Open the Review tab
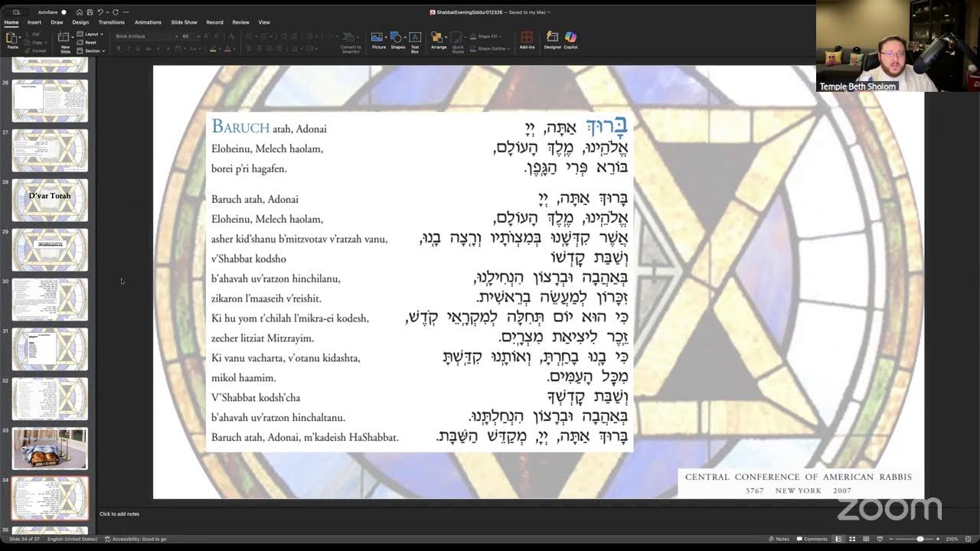980x551 pixels. [240, 22]
